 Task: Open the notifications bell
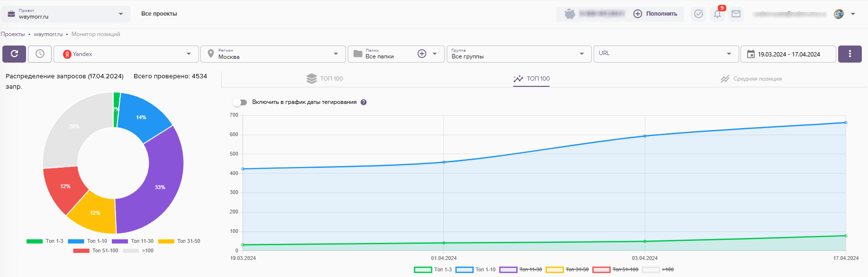click(x=717, y=14)
